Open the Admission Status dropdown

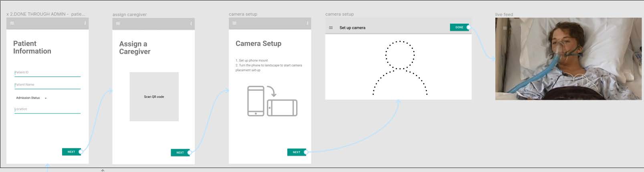point(31,98)
